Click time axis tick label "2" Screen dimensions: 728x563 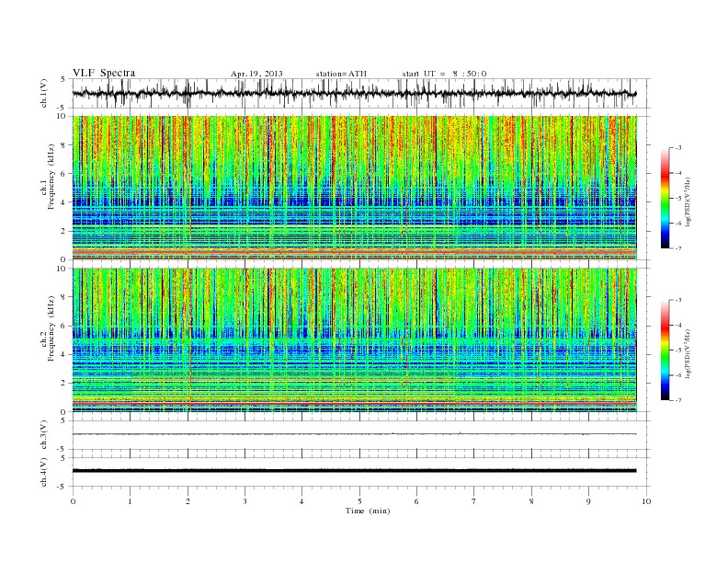[188, 501]
